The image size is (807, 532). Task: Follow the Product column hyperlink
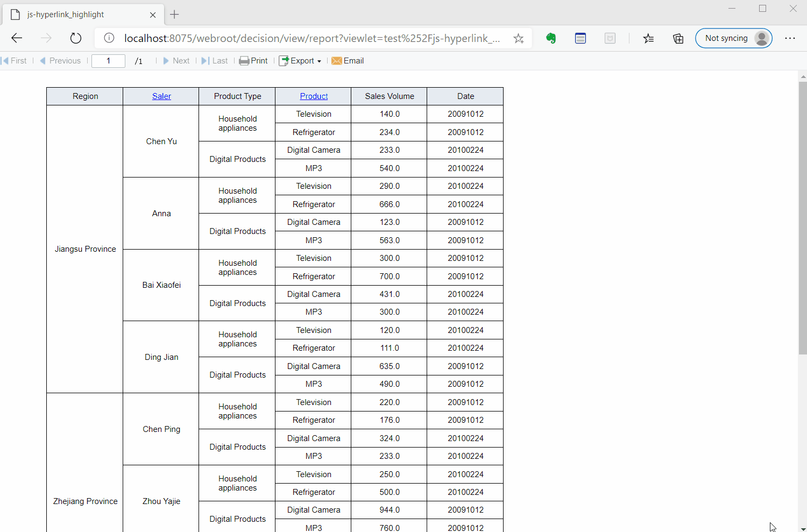314,96
